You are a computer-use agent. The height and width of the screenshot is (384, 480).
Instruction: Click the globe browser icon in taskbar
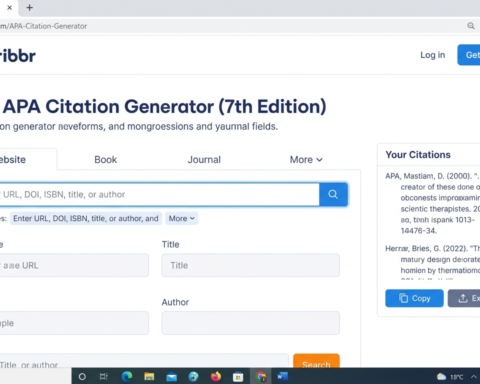pyautogui.click(x=193, y=377)
